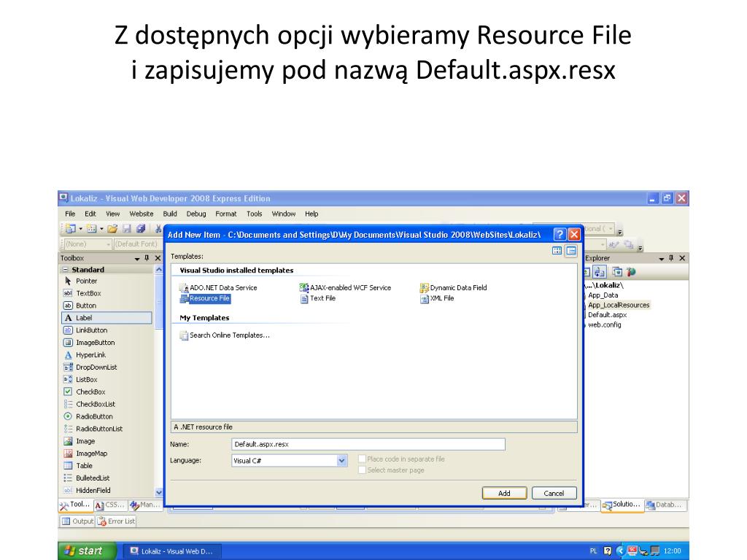Open the Debug menu
This screenshot has width=747, height=560.
click(x=196, y=214)
